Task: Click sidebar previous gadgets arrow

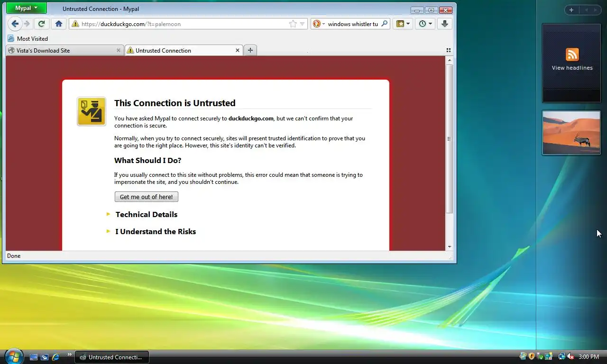Action: pyautogui.click(x=586, y=10)
